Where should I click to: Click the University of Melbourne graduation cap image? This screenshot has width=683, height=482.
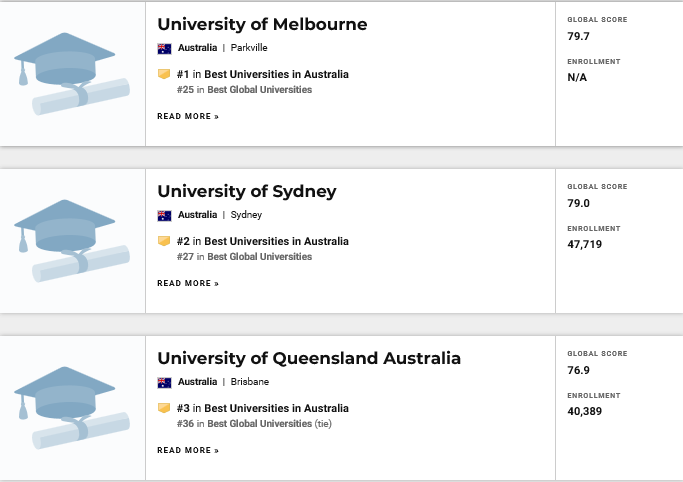coord(72,74)
